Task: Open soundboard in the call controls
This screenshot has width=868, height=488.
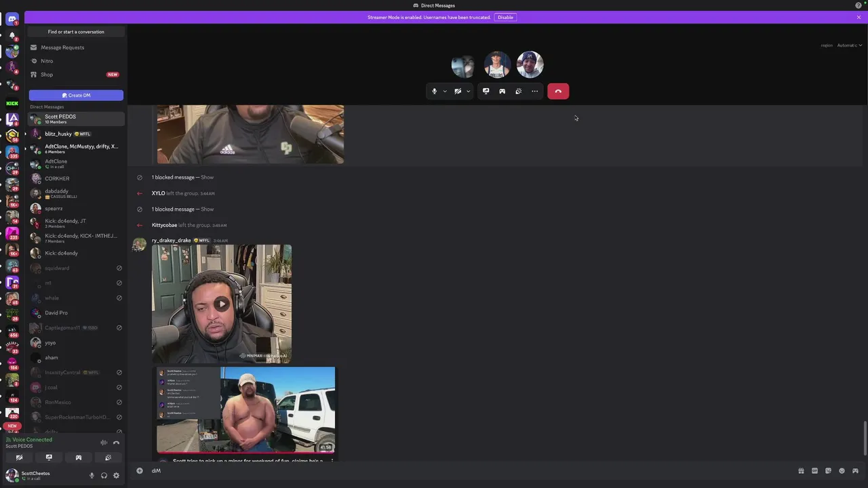Action: tap(518, 91)
